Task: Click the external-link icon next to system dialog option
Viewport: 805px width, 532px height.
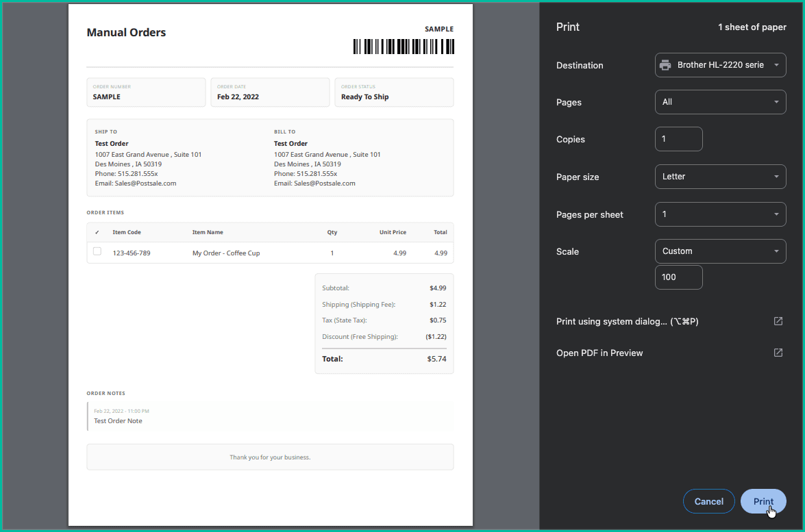Action: (778, 321)
